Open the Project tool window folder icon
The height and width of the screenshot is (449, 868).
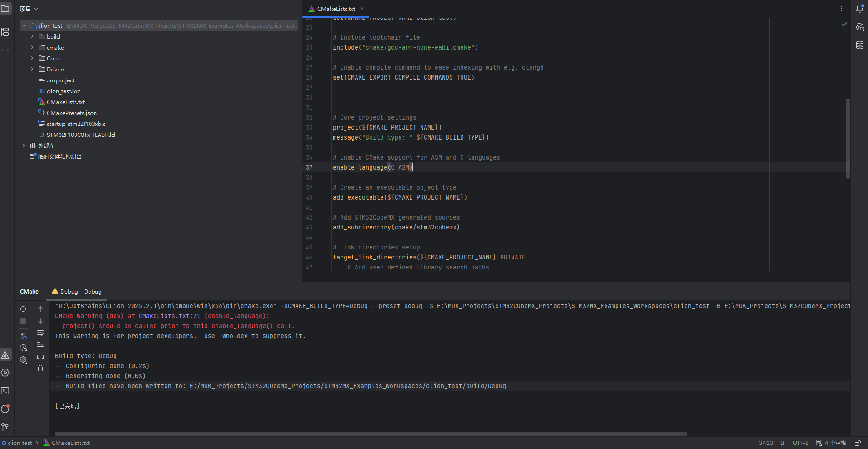tap(5, 9)
